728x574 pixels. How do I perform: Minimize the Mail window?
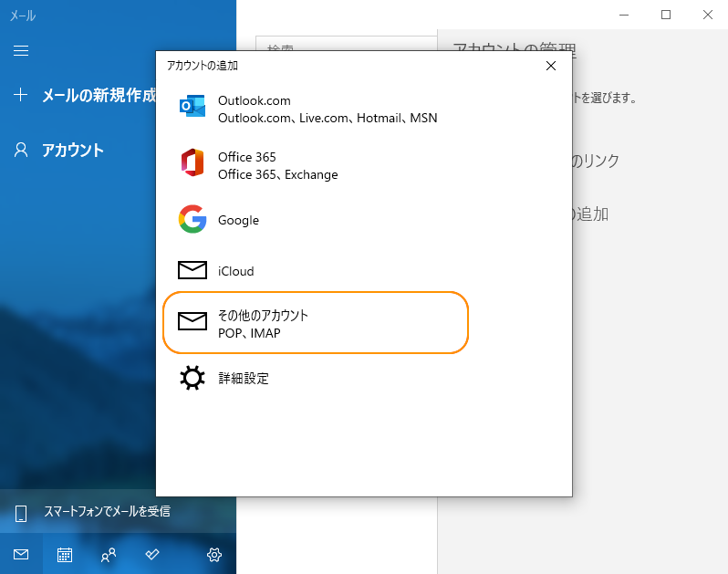[624, 15]
